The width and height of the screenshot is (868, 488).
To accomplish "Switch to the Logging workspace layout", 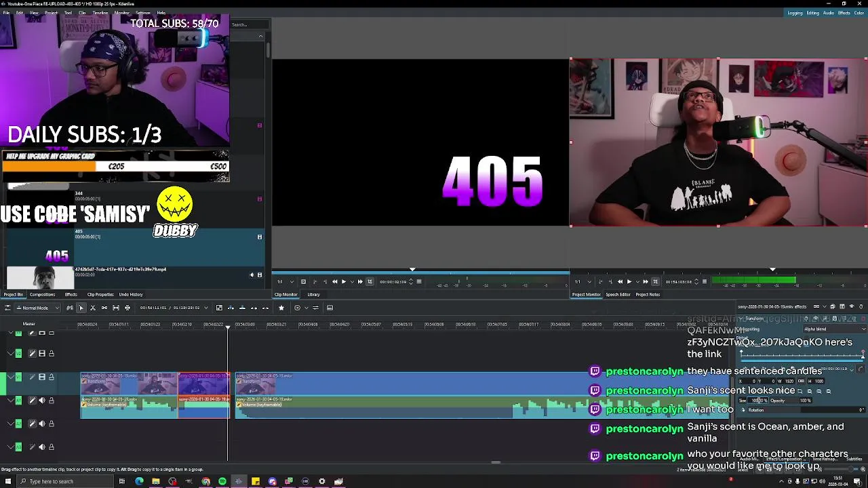I will pos(795,13).
